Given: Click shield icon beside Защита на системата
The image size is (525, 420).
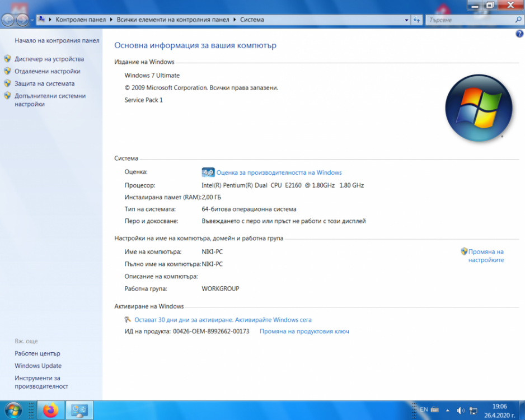Looking at the screenshot, I should click(7, 83).
